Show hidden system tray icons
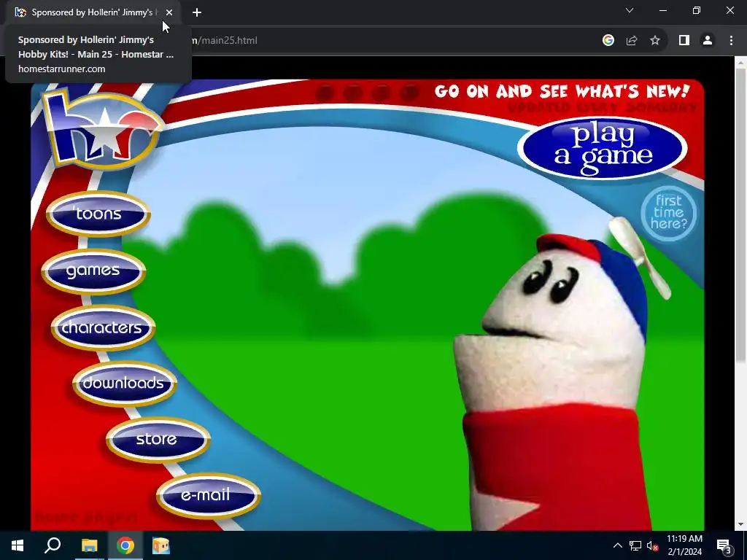This screenshot has width=747, height=560. tap(617, 545)
